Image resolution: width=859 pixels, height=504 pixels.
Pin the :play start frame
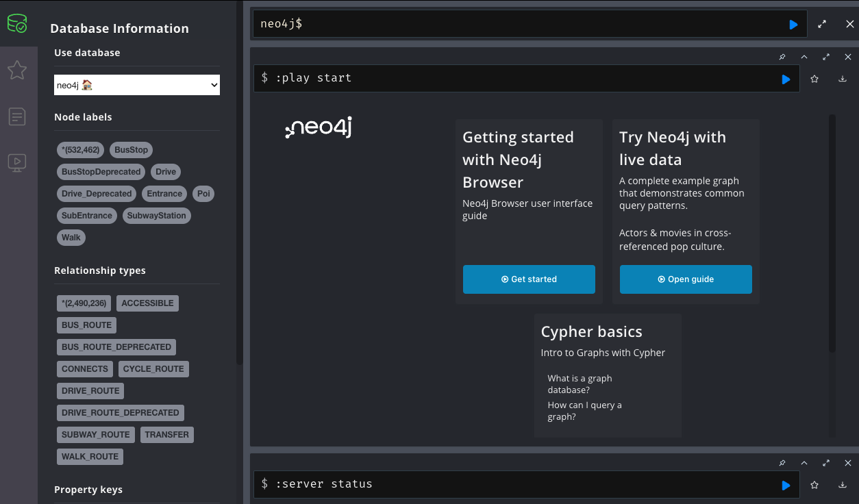(782, 57)
